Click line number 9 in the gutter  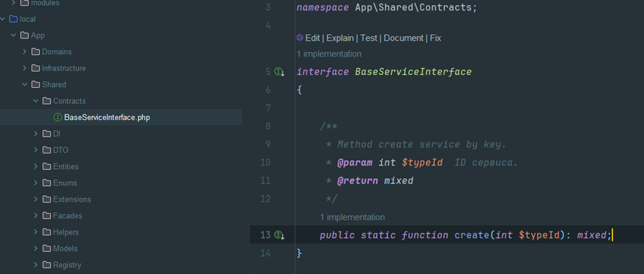click(268, 144)
